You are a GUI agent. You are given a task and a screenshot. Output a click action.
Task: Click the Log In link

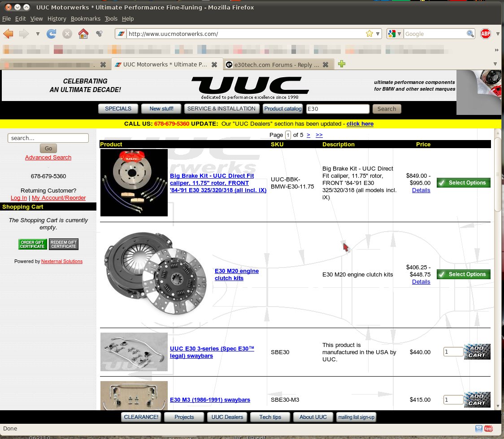(19, 198)
